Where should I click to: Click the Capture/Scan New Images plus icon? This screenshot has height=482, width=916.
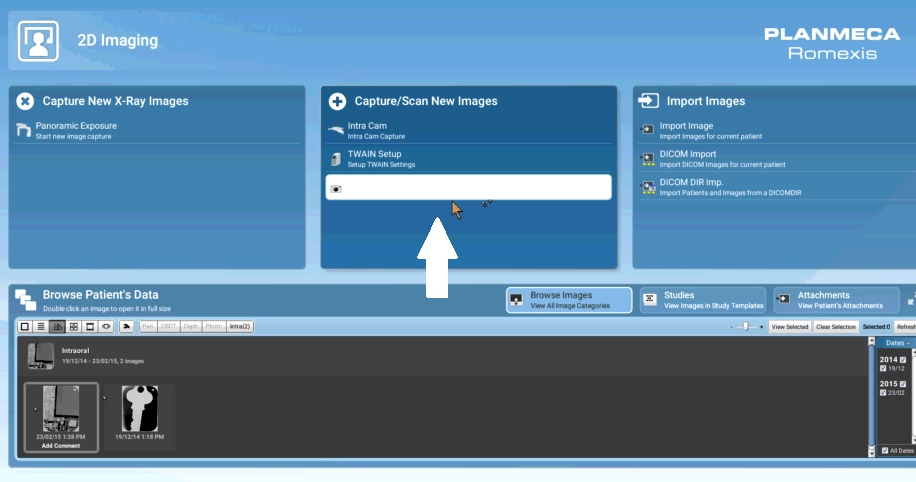click(337, 101)
